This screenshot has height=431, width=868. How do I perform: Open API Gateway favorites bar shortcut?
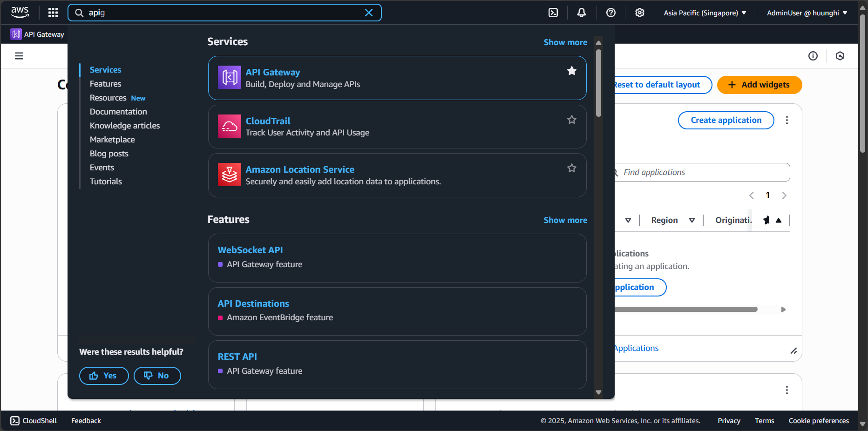tap(38, 34)
